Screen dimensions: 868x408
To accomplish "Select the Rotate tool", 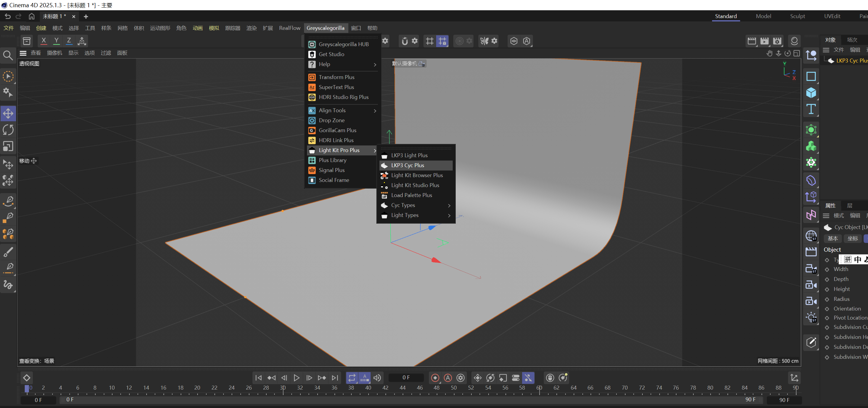I will [8, 130].
